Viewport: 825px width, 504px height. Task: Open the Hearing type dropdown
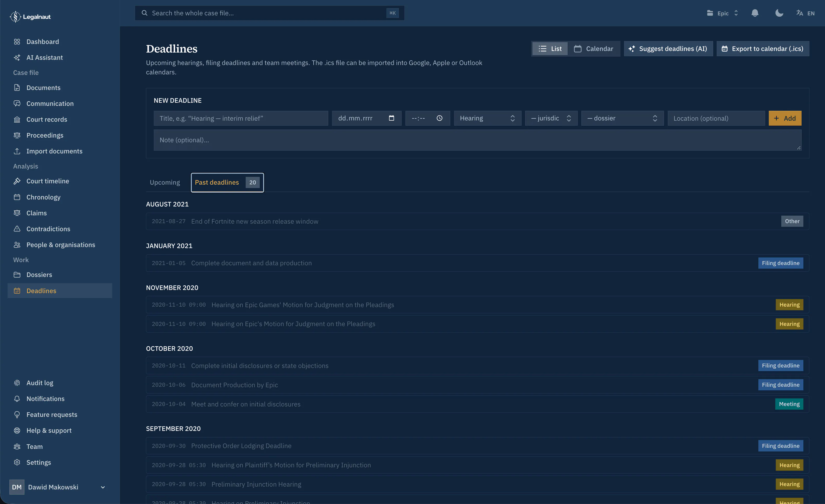point(487,118)
